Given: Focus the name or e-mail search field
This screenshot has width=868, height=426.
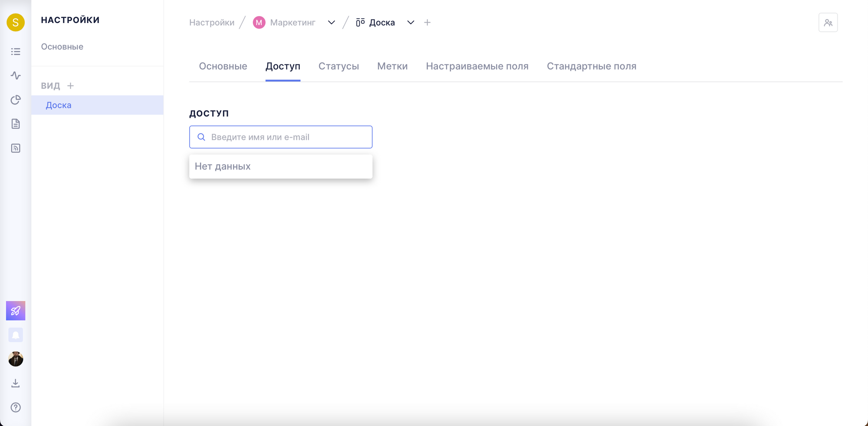Looking at the screenshot, I should [286, 137].
